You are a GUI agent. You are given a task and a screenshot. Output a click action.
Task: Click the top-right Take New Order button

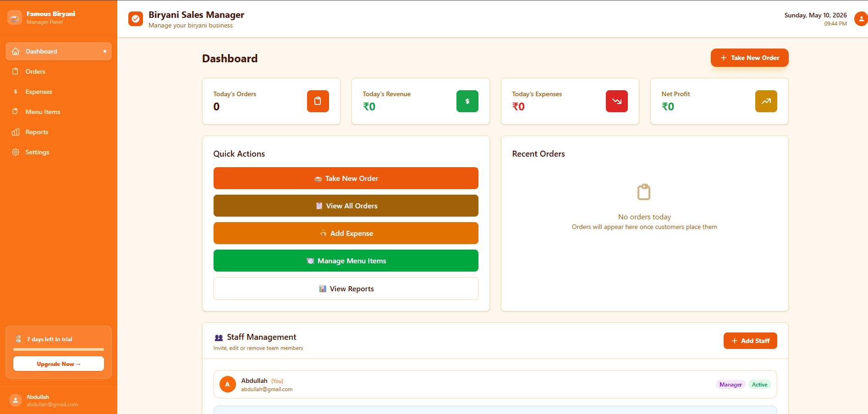tap(750, 58)
